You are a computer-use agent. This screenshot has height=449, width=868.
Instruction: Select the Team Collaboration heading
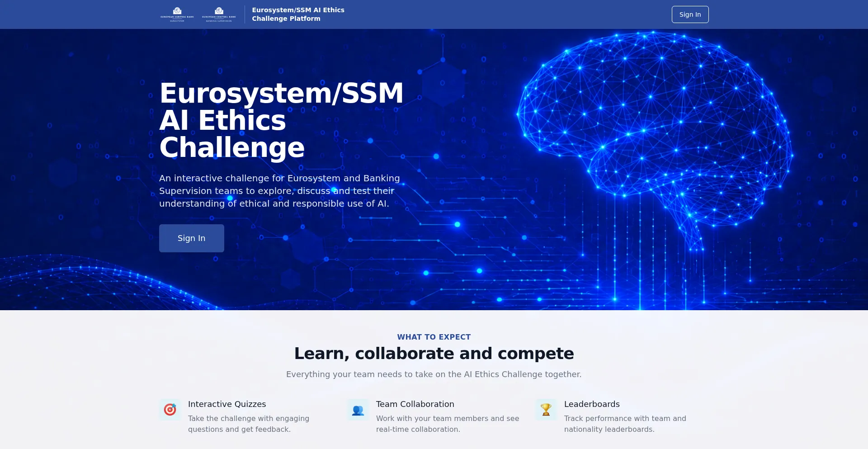415,404
